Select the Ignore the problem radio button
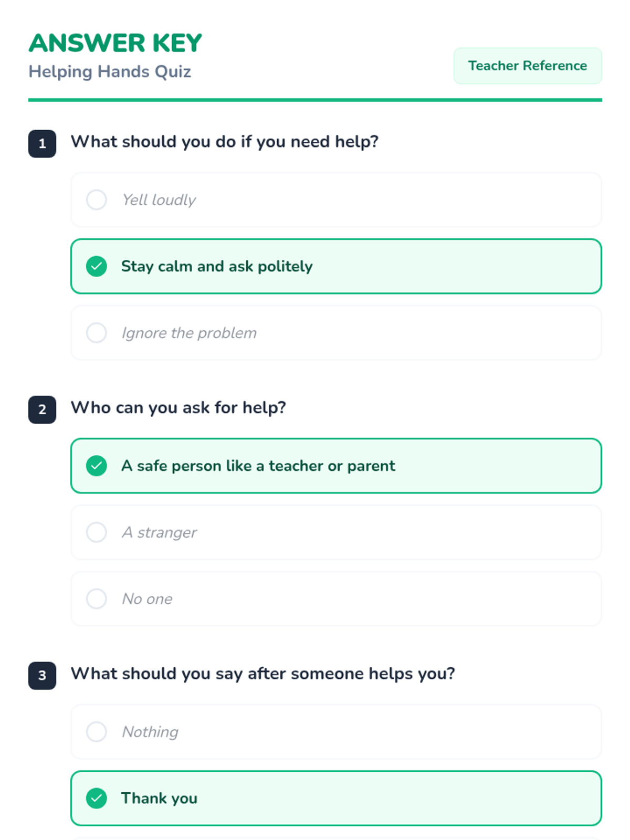The width and height of the screenshot is (630, 840). click(97, 332)
